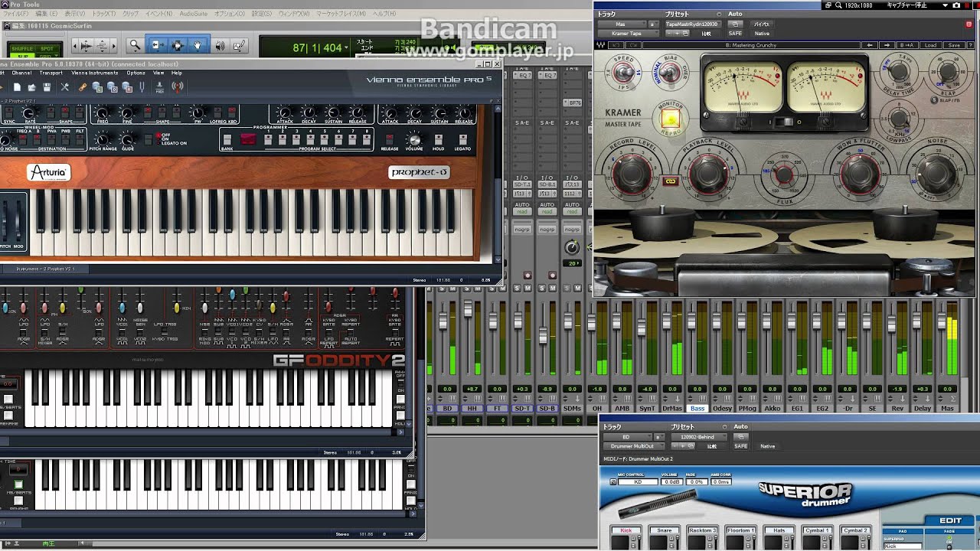Image resolution: width=980 pixels, height=551 pixels.
Task: Open the Drummer MultiOut insert dropdown
Action: coord(633,446)
